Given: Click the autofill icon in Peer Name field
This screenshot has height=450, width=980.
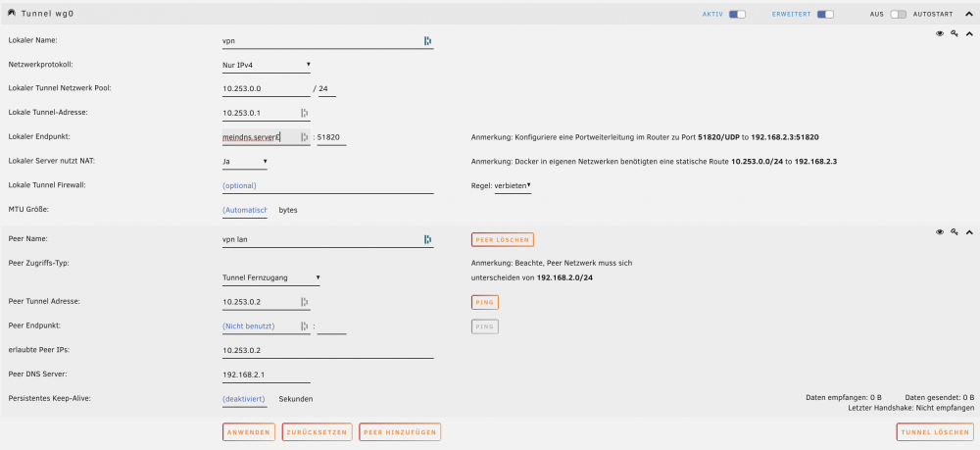Looking at the screenshot, I should tap(428, 239).
